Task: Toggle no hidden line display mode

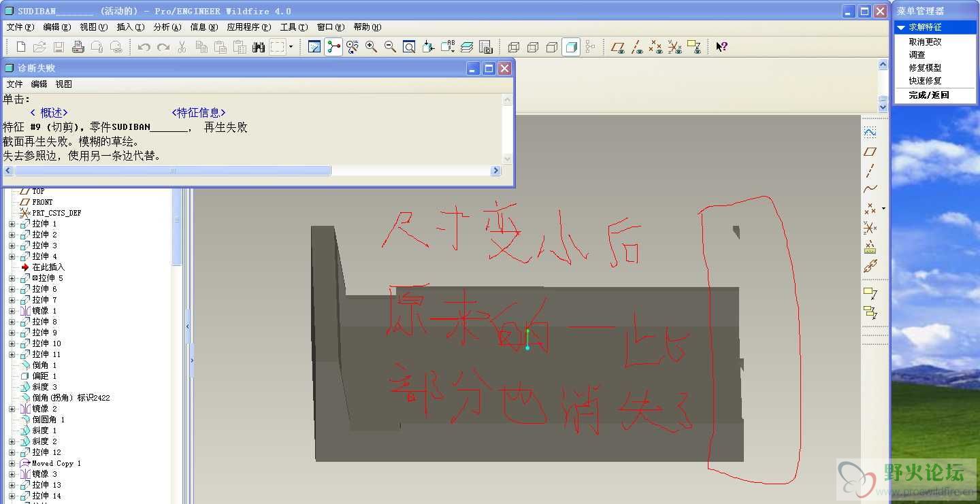Action: (552, 47)
